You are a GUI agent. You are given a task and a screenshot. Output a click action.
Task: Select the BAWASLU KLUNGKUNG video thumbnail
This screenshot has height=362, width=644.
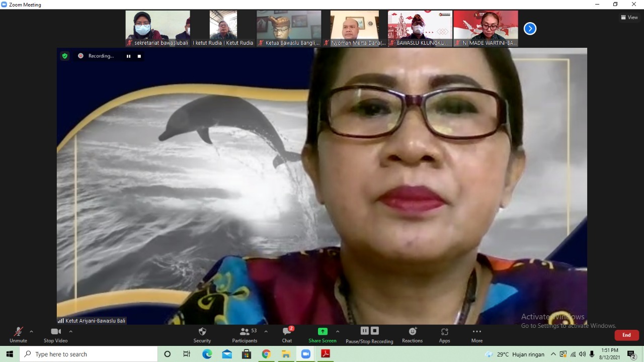420,28
